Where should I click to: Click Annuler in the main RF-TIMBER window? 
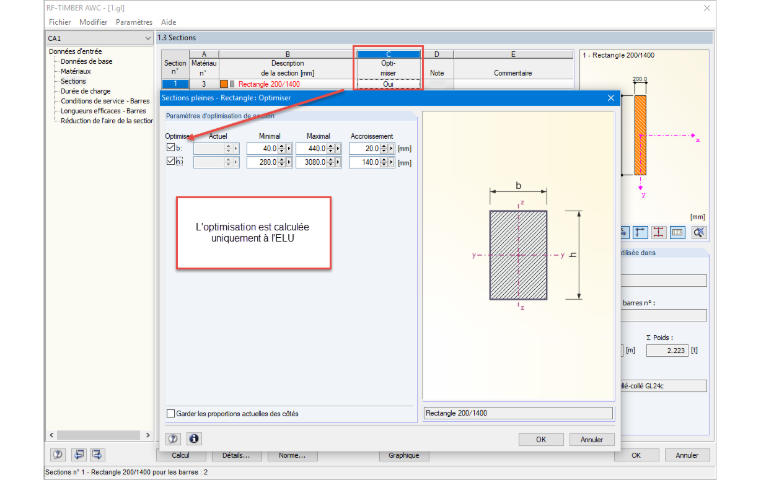687,455
